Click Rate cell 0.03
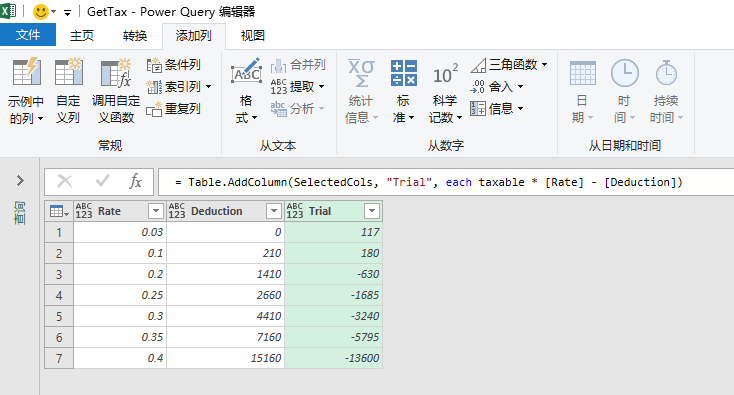 point(120,232)
